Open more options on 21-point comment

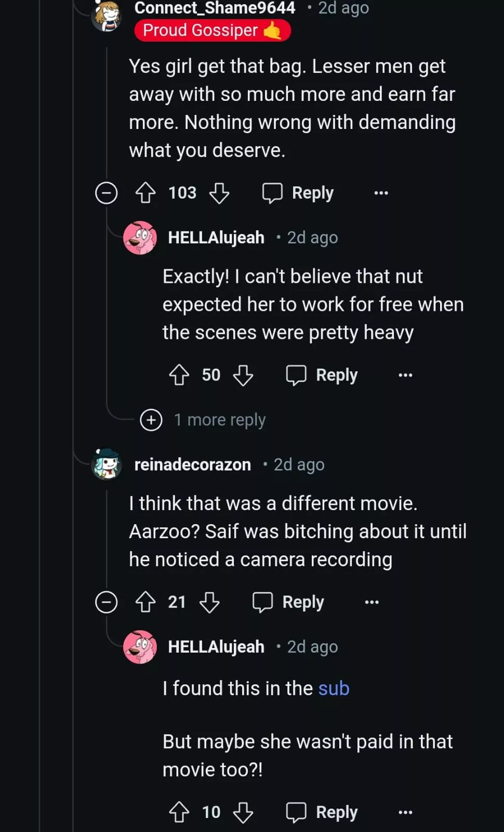[x=372, y=602]
